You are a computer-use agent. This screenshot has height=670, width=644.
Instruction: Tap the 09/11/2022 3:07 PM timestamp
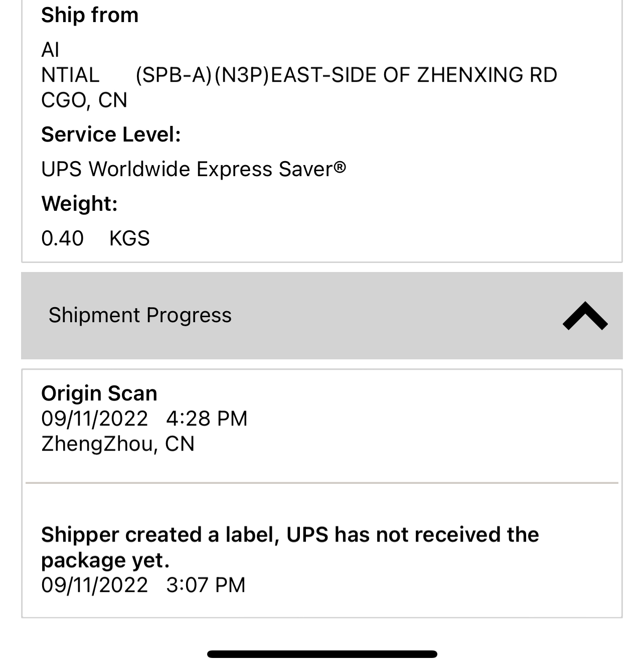(143, 585)
